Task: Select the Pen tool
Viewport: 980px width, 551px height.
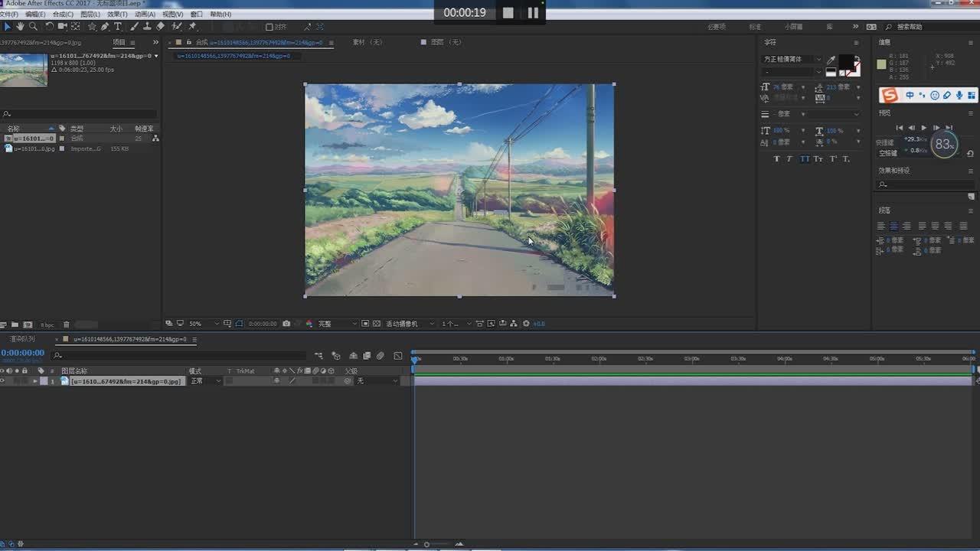Action: (105, 27)
